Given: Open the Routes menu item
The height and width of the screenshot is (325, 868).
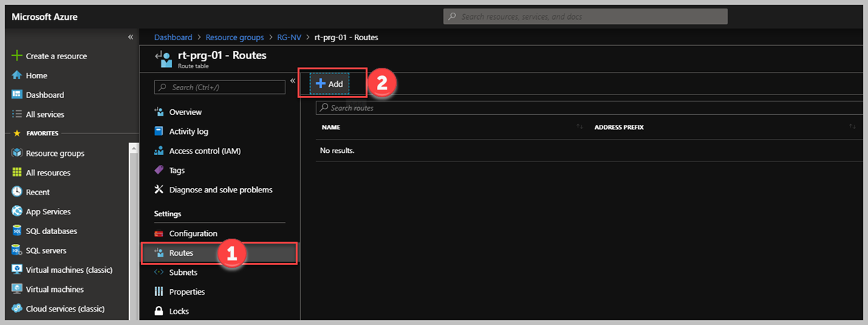Looking at the screenshot, I should (220, 253).
